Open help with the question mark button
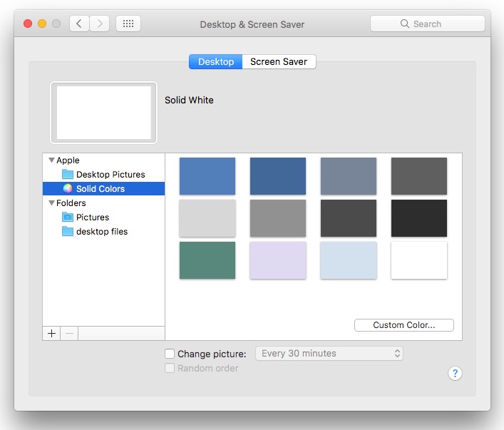The height and width of the screenshot is (430, 504). [456, 374]
